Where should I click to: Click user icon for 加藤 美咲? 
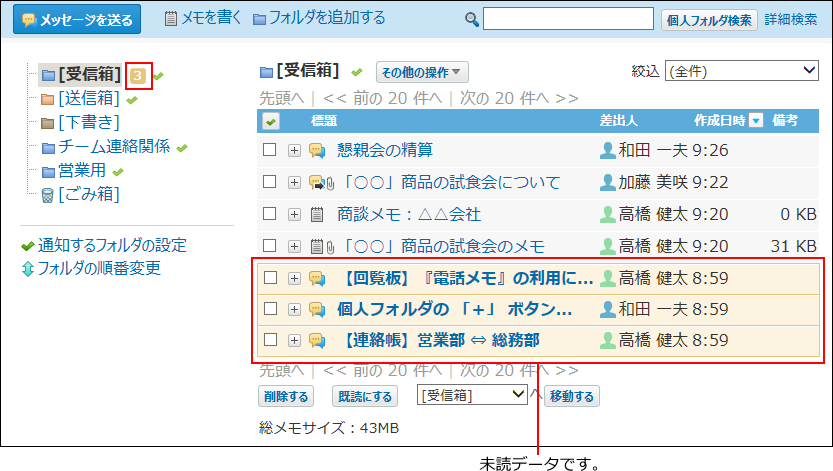[x=607, y=183]
